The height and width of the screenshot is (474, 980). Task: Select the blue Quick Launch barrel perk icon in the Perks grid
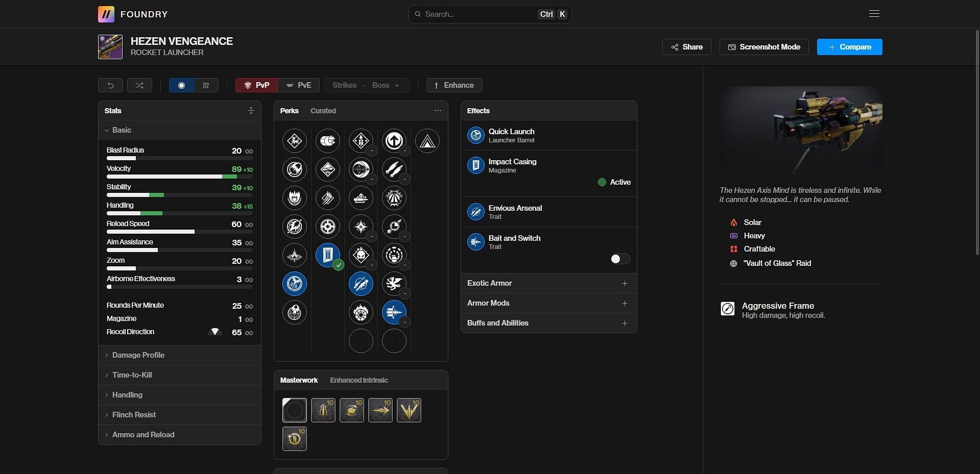(x=295, y=284)
